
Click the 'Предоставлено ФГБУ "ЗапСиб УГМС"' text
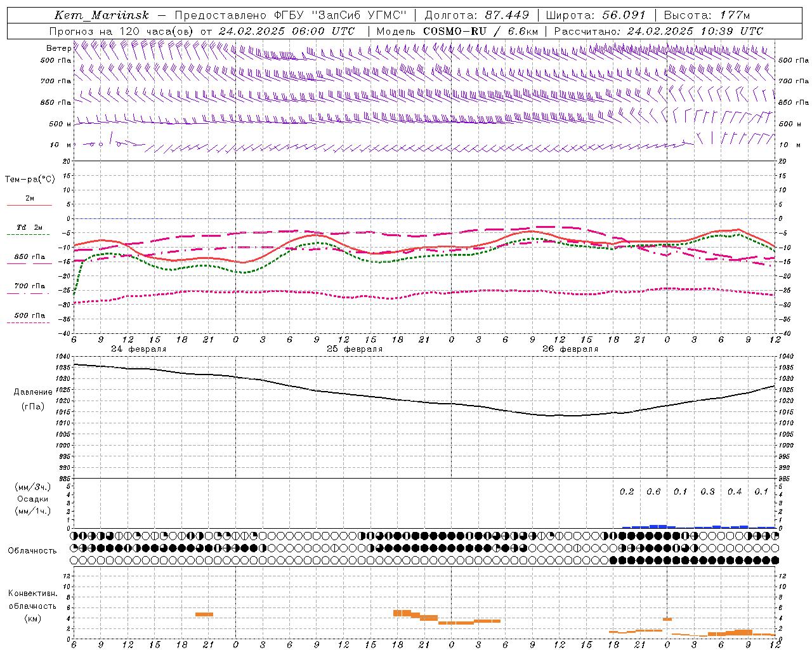coord(290,15)
